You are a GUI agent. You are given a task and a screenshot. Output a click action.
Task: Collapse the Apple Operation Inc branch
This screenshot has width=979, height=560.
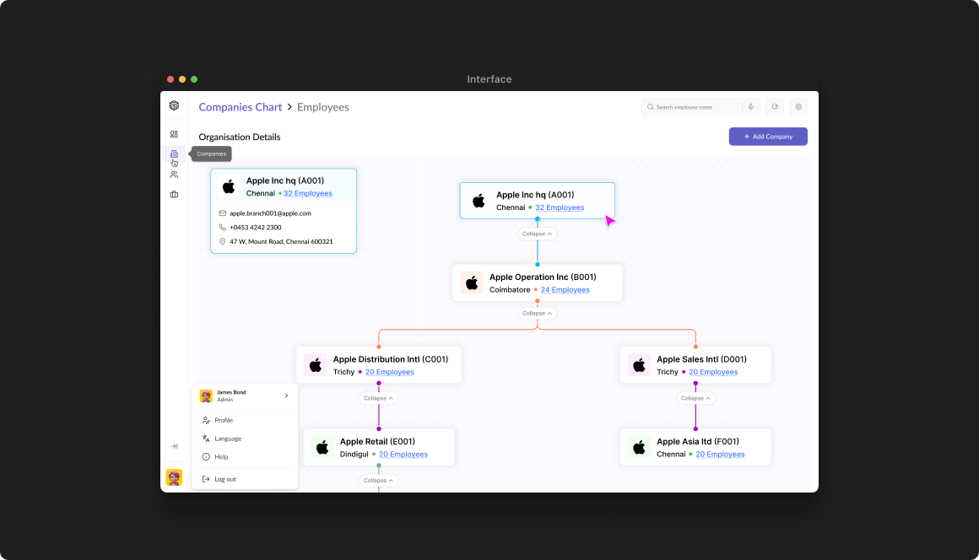[x=537, y=313]
